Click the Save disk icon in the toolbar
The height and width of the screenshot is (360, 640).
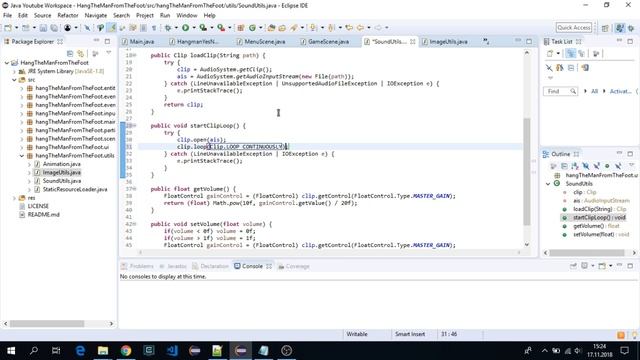[43, 28]
